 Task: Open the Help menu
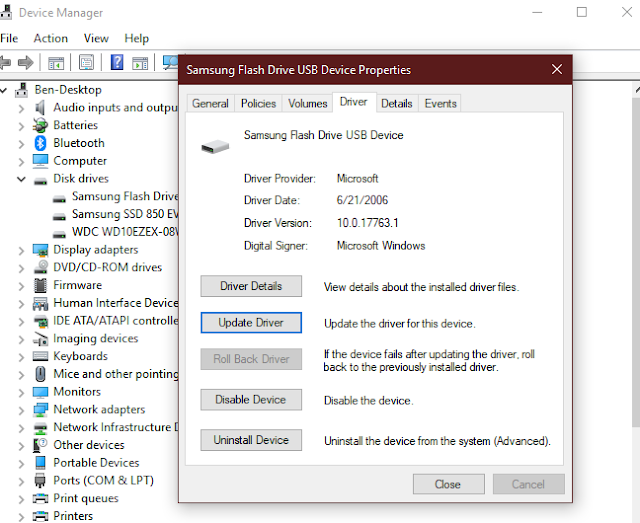(136, 38)
